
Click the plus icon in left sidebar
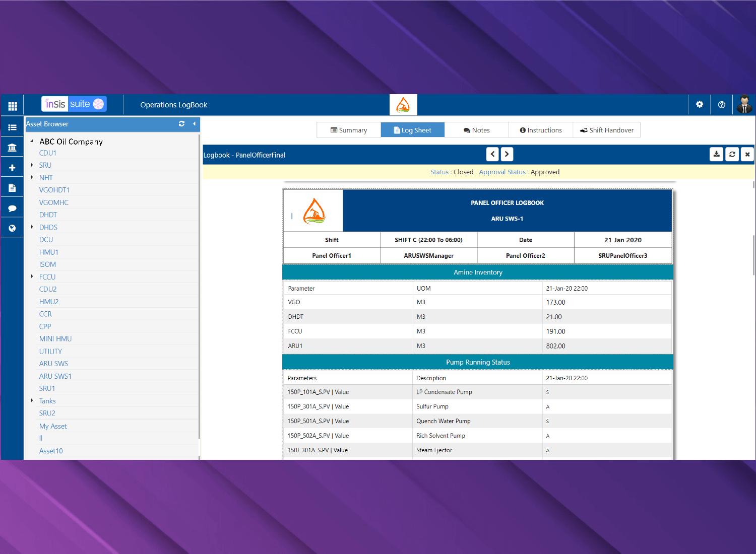click(13, 168)
